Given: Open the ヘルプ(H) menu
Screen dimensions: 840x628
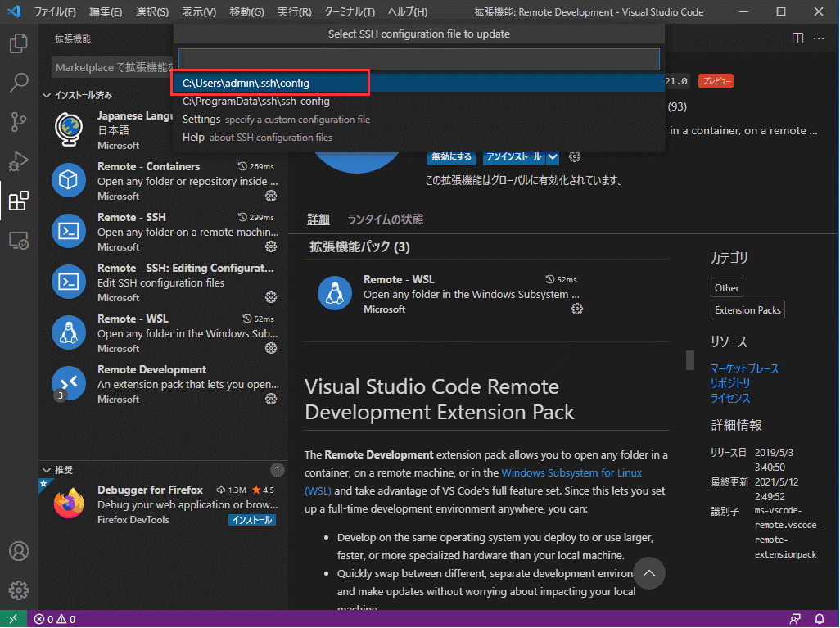Looking at the screenshot, I should [408, 11].
